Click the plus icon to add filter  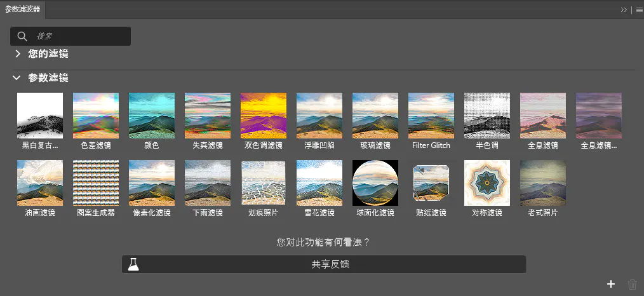pos(610,285)
